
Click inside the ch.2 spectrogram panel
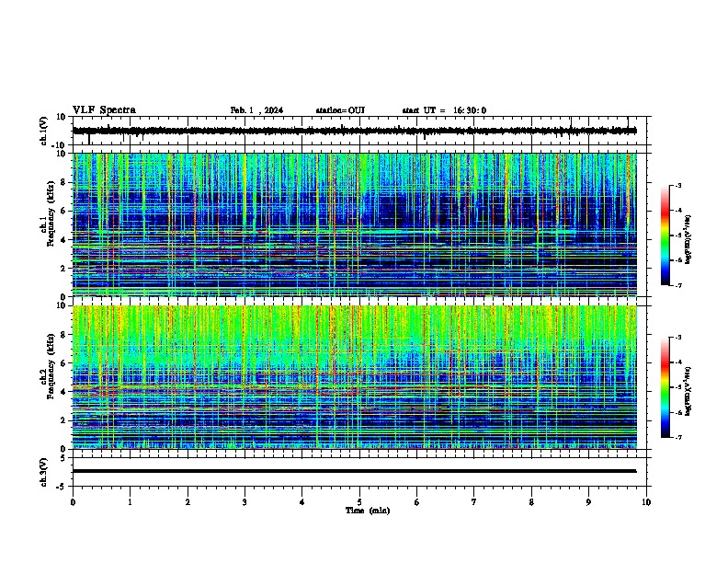[x=355, y=377]
